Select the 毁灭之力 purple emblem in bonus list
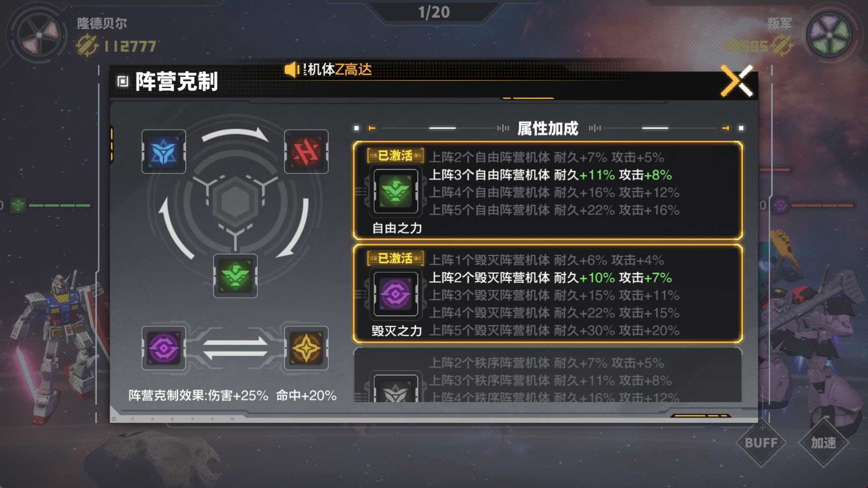Screen dimensions: 868x488 396,294
